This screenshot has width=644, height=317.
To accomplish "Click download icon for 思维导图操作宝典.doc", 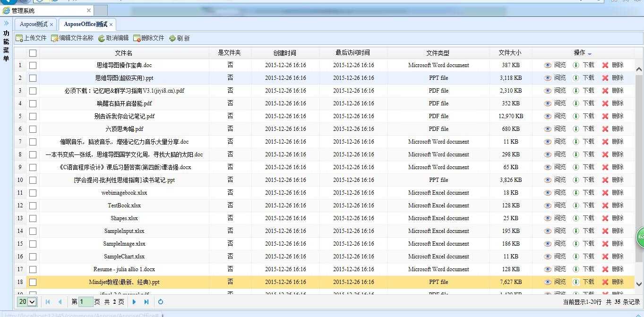I will pyautogui.click(x=576, y=65).
